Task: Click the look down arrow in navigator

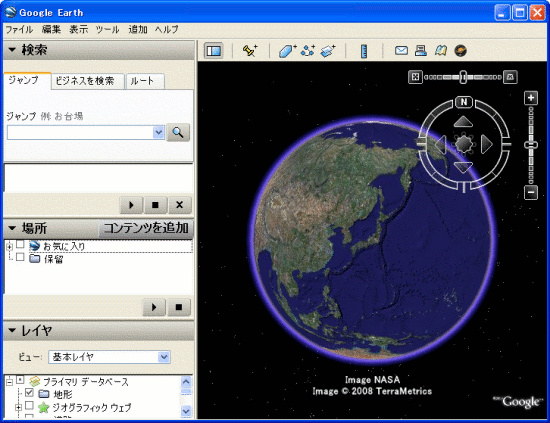Action: pyautogui.click(x=463, y=167)
